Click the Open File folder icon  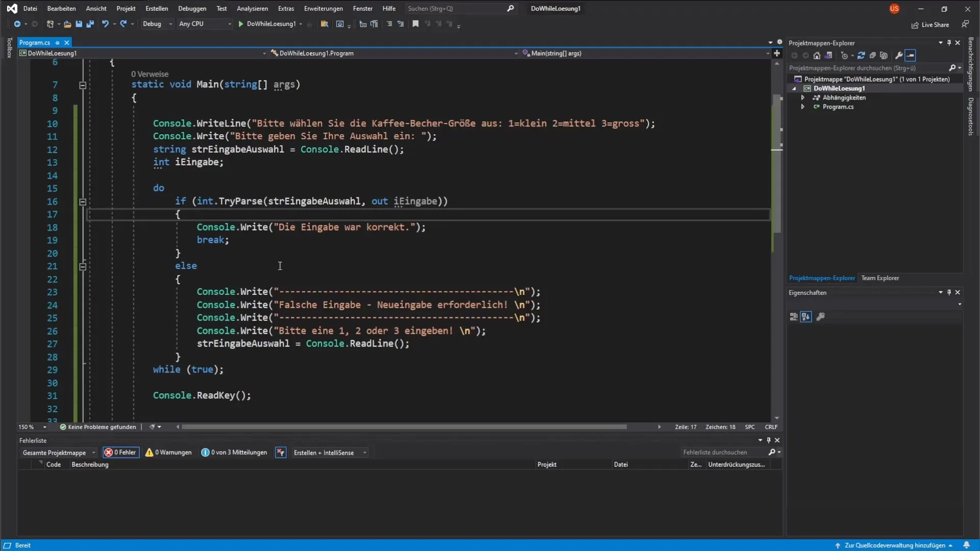click(x=67, y=24)
